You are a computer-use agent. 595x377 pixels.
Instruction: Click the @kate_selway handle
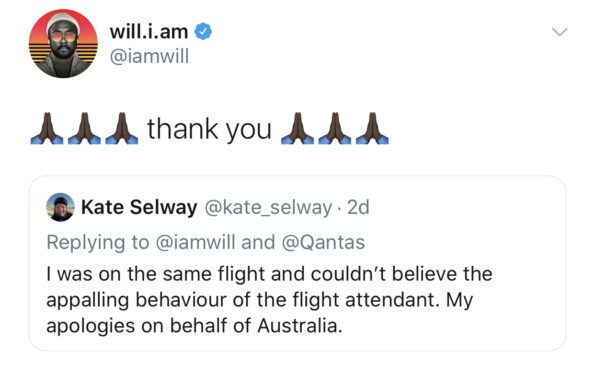(268, 207)
